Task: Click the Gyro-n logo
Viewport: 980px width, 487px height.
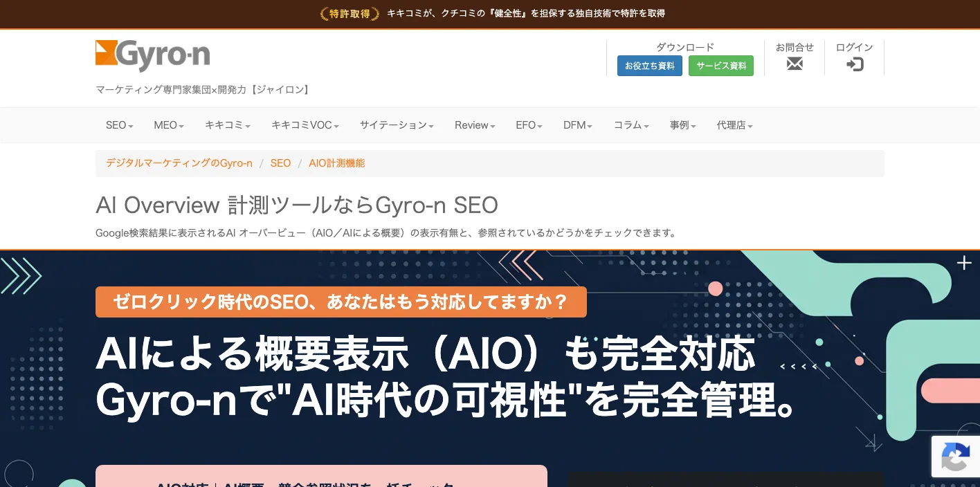Action: [x=152, y=55]
